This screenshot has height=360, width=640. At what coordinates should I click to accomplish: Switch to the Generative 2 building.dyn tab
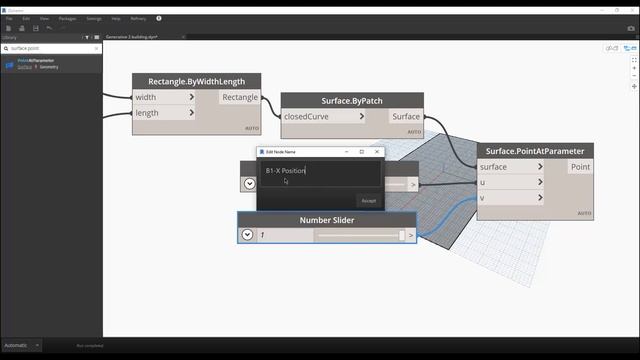131,37
